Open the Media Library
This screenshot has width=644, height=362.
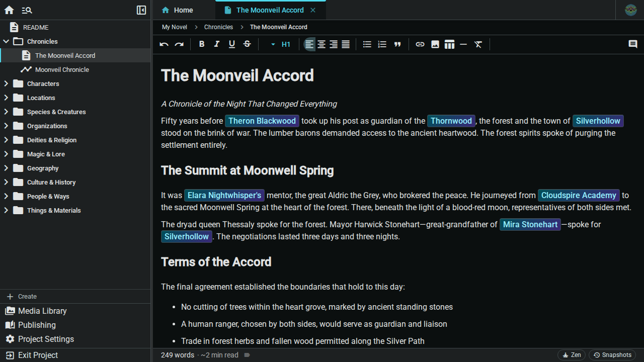click(75, 311)
